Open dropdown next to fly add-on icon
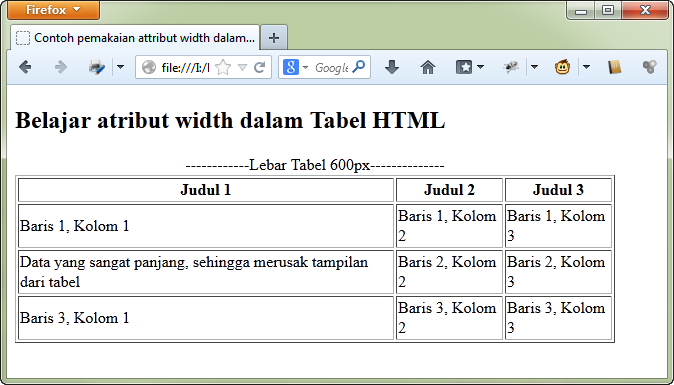Screen dimensions: 674x385 [x=534, y=67]
